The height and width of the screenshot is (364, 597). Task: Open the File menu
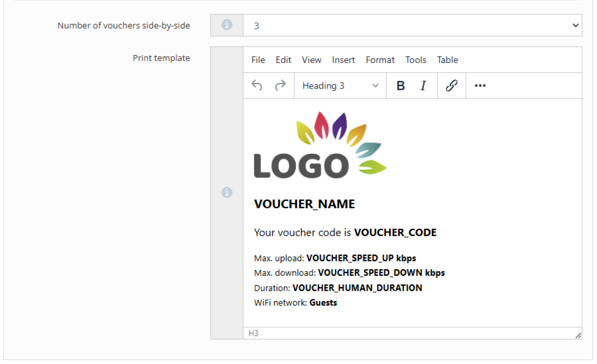point(258,60)
